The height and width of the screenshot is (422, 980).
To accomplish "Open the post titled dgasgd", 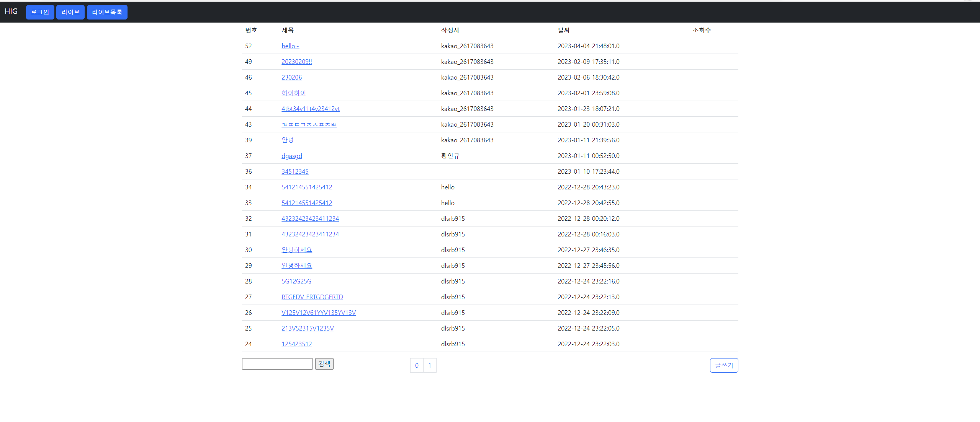I will pyautogui.click(x=291, y=156).
